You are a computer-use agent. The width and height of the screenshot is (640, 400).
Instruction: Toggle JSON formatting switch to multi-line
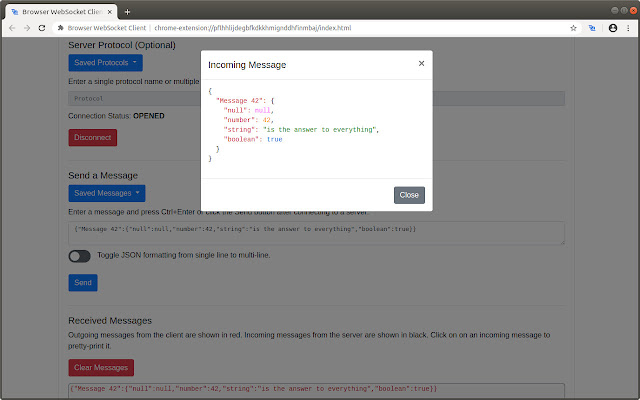pyautogui.click(x=80, y=256)
